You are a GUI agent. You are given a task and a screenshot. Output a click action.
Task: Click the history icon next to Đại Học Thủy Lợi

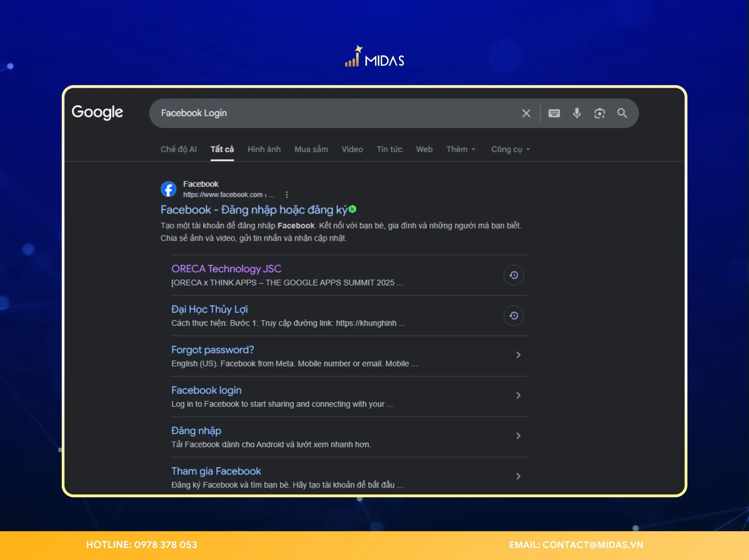coord(514,316)
